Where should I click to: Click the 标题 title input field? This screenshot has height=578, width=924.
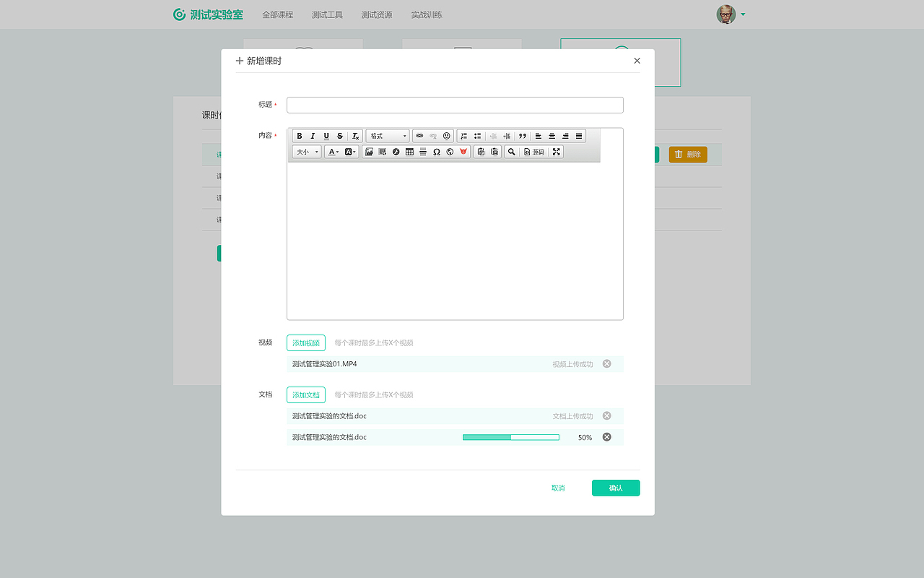455,105
